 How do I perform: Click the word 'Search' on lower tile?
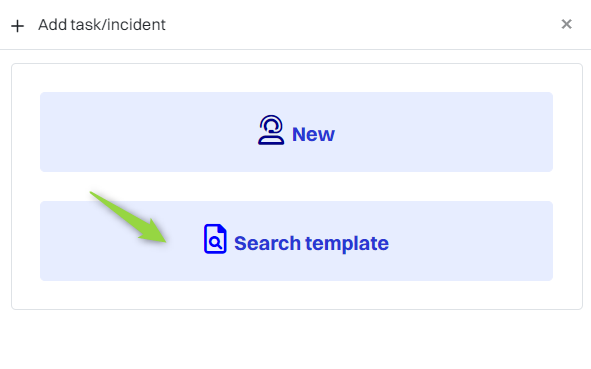point(267,243)
